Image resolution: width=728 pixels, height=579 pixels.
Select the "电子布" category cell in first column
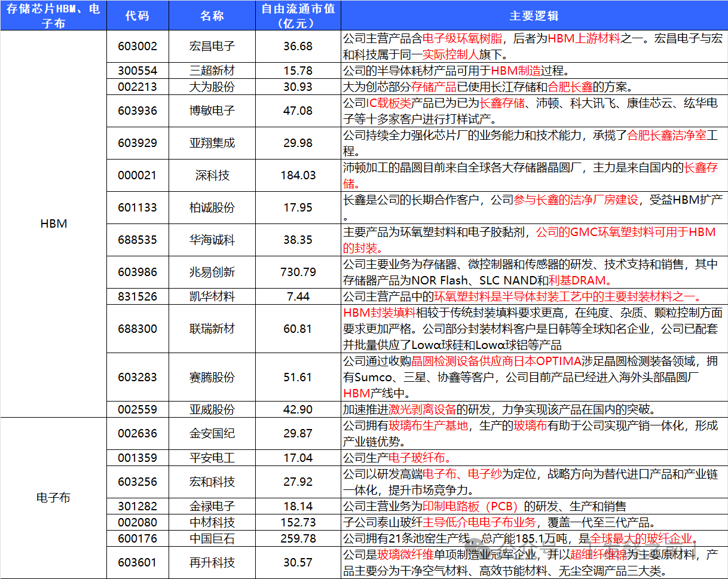[53, 498]
